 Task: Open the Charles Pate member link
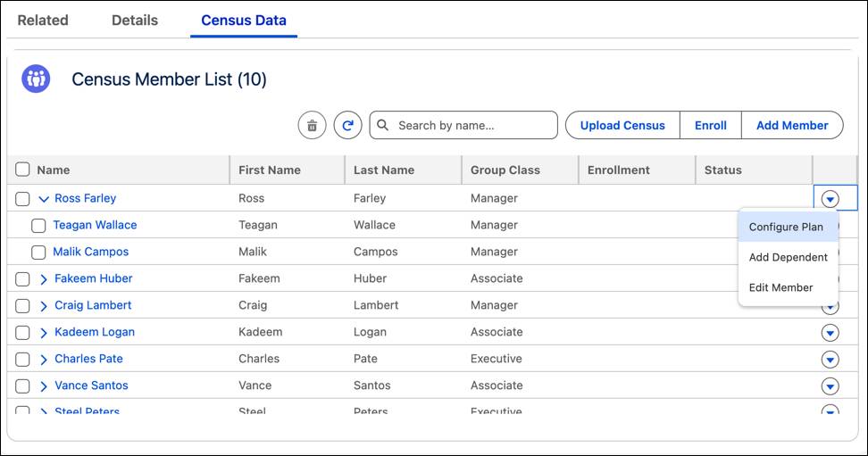click(x=88, y=359)
